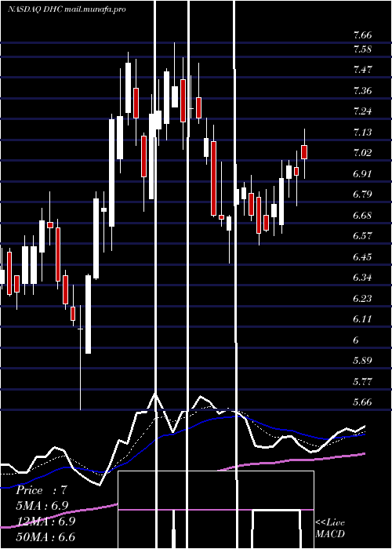Click the Price : 7 readout
392x549 pixels.
(42, 490)
